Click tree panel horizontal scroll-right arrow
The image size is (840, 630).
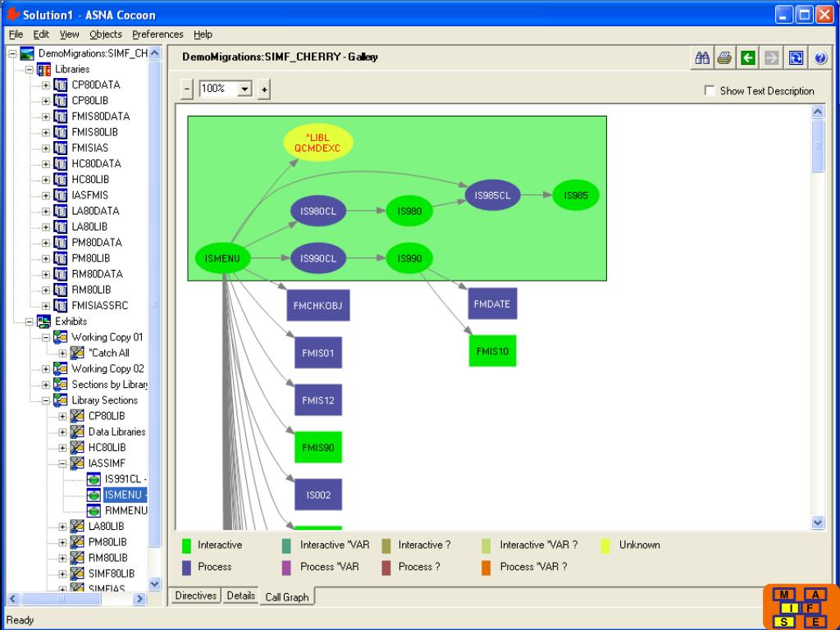[x=139, y=599]
